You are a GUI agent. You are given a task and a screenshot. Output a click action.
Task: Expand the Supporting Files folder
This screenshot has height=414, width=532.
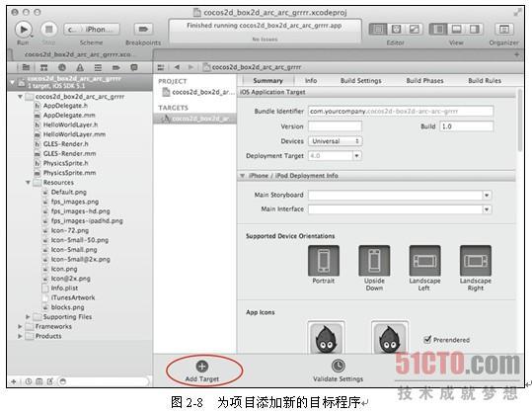tap(29, 317)
